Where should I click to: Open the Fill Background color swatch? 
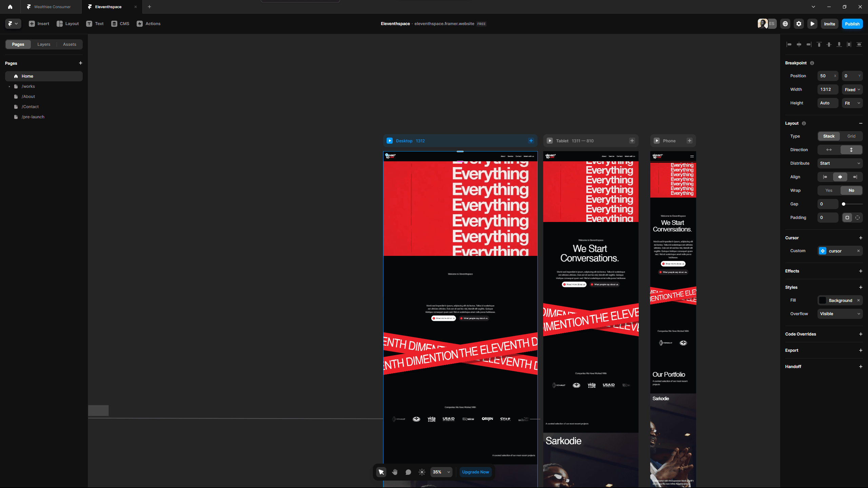point(823,301)
